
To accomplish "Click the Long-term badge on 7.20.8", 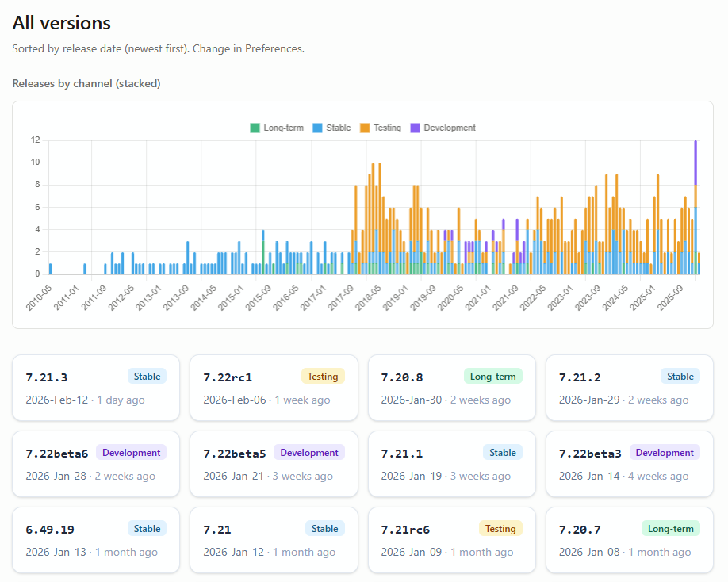I will coord(493,377).
